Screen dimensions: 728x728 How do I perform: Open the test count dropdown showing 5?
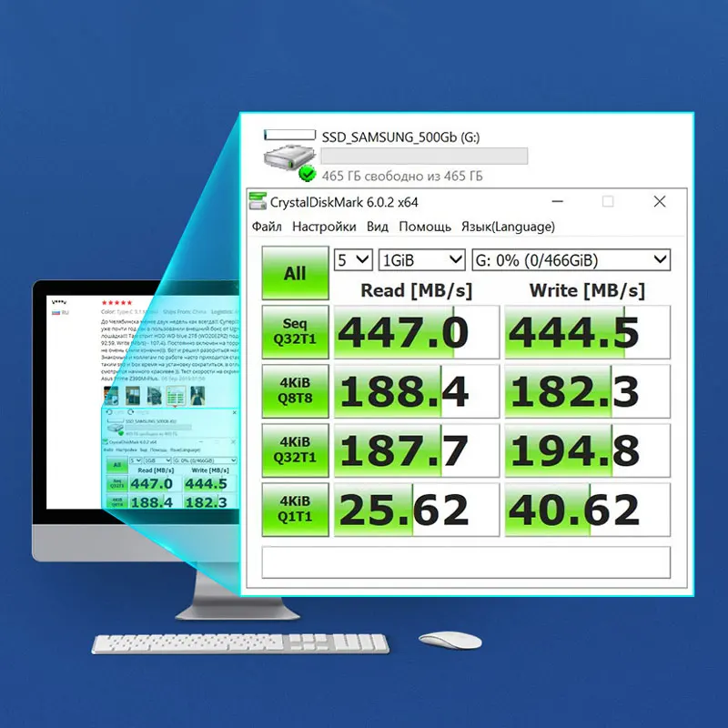[x=353, y=260]
